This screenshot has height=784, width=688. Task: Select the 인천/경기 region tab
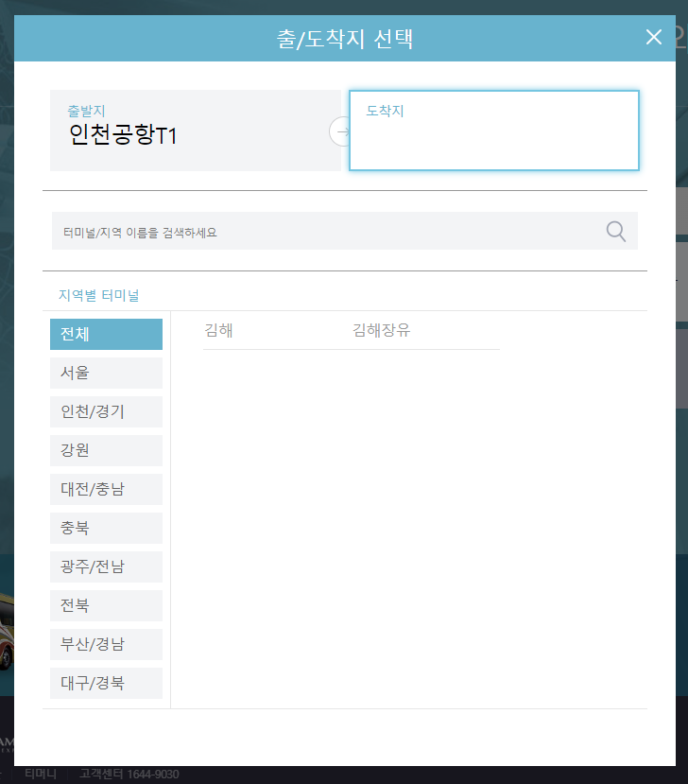tap(107, 411)
